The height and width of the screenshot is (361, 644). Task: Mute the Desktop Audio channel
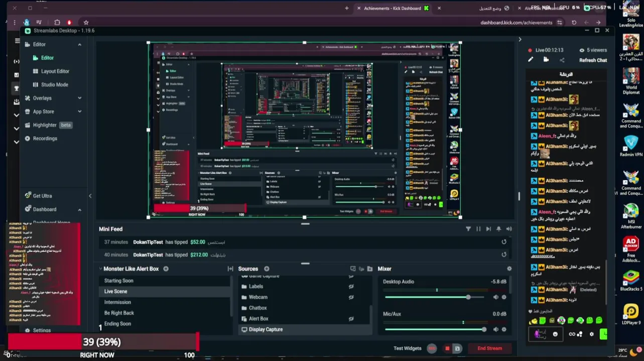pos(496,297)
